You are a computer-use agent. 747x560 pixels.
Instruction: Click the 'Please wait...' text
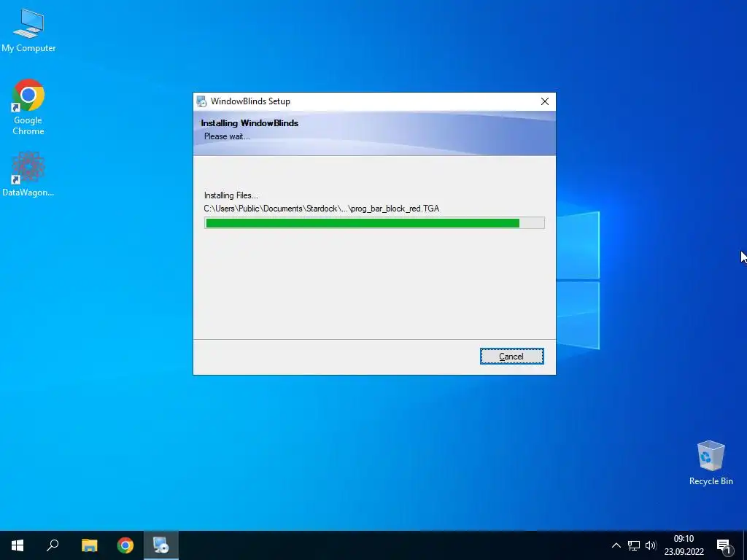(x=227, y=136)
